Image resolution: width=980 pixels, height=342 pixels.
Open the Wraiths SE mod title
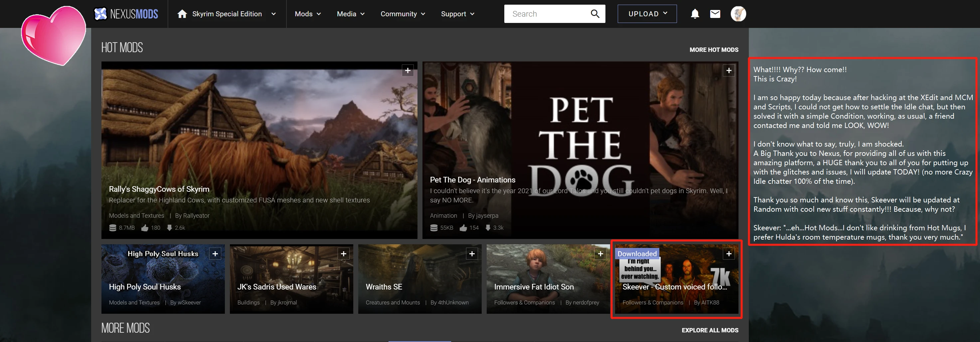384,287
